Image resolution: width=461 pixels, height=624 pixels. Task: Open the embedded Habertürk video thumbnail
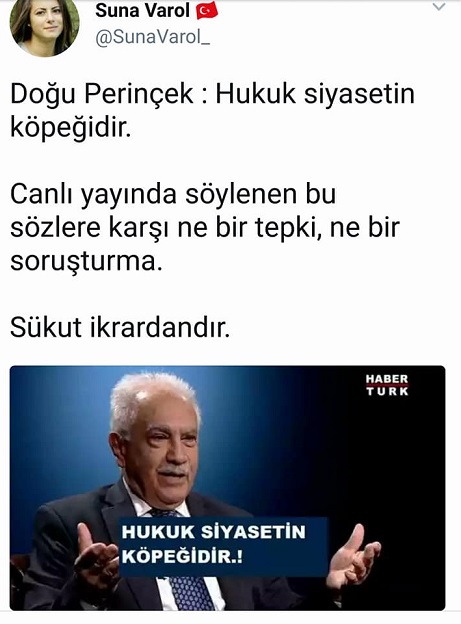pyautogui.click(x=227, y=488)
